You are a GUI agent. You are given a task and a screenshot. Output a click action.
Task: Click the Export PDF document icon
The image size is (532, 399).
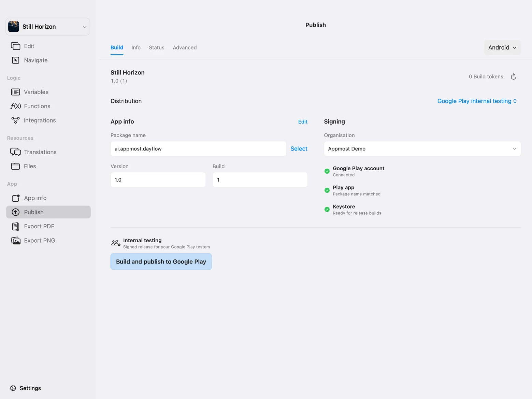pos(16,226)
